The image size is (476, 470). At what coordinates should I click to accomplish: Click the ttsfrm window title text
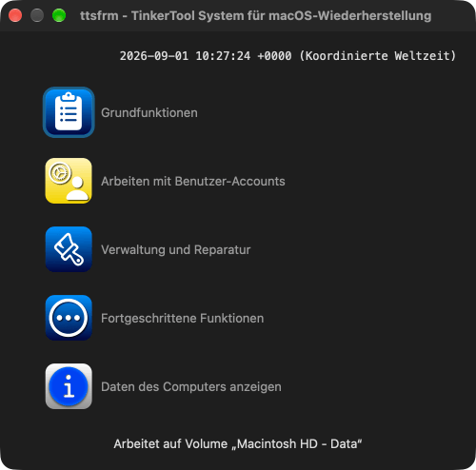255,16
